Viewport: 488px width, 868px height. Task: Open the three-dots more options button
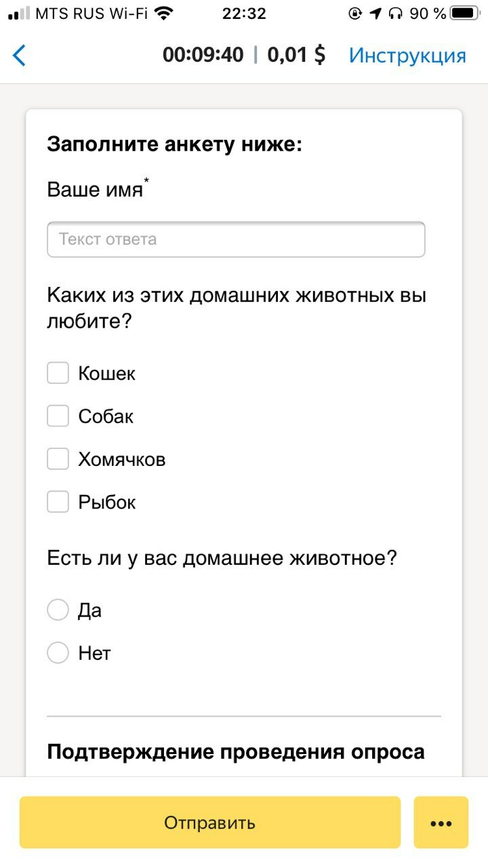tap(441, 823)
